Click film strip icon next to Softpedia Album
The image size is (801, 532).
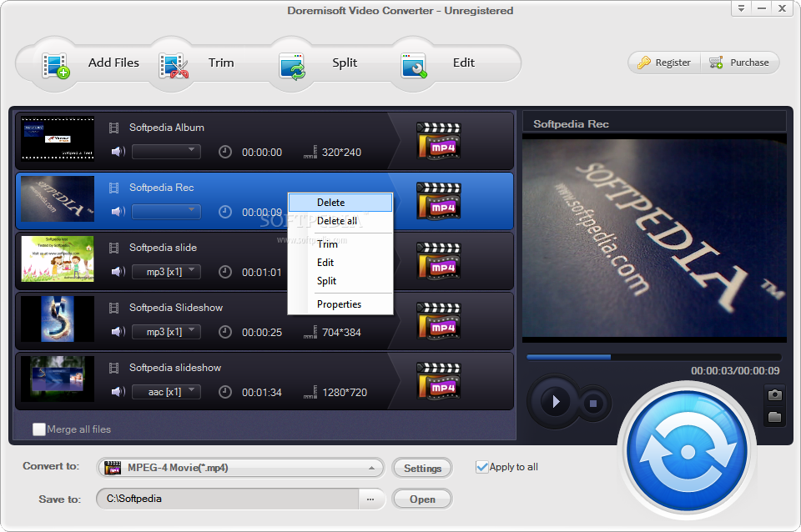(114, 128)
